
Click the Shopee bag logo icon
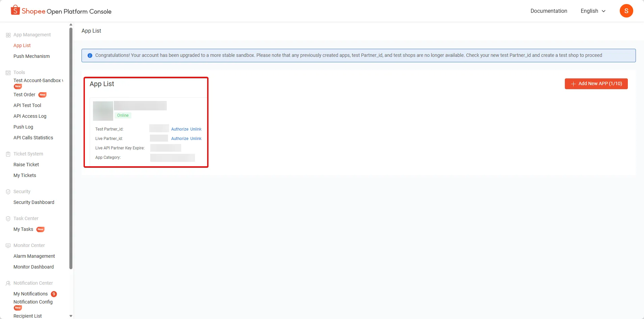[15, 10]
